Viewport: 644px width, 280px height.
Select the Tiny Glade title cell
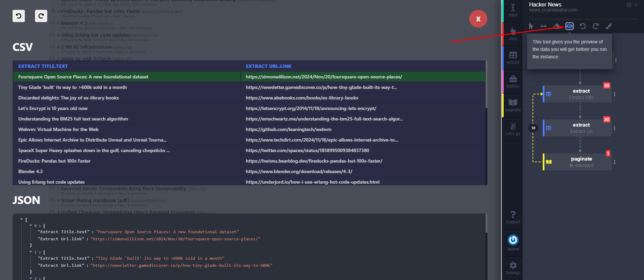click(127, 87)
